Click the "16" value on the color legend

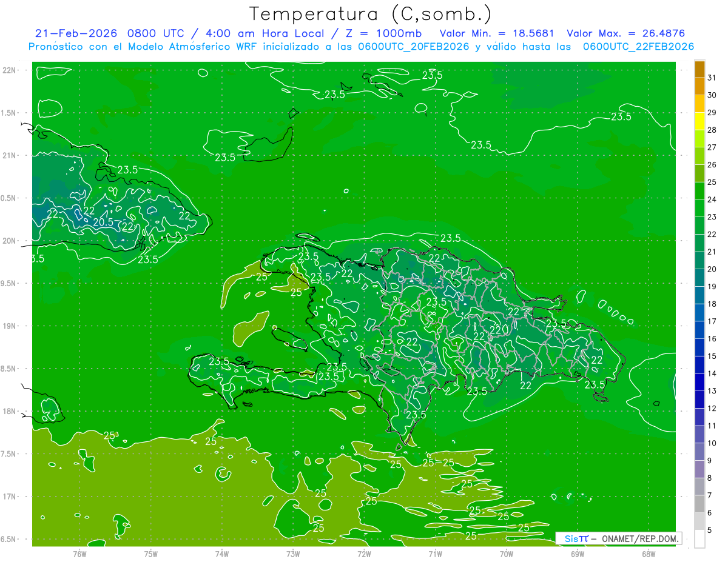[712, 339]
